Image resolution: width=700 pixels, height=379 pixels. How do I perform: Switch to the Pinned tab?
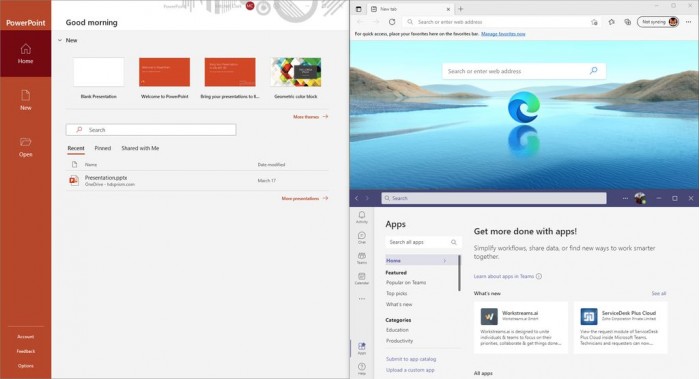[x=103, y=148]
